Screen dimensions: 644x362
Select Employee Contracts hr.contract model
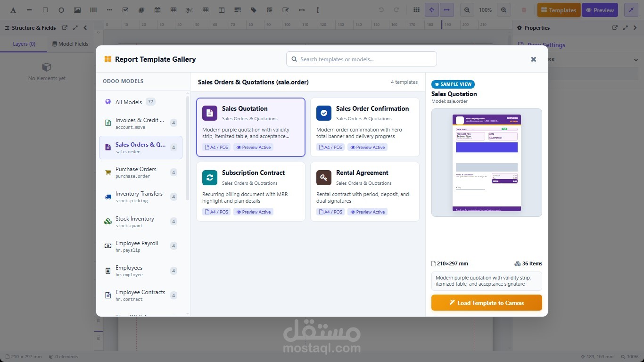(140, 295)
